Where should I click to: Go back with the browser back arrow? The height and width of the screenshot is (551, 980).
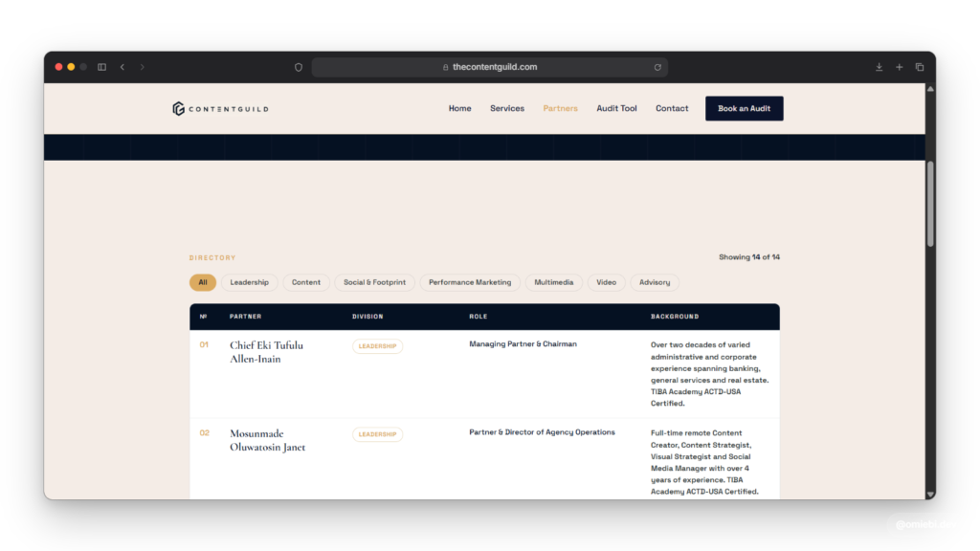pyautogui.click(x=122, y=67)
